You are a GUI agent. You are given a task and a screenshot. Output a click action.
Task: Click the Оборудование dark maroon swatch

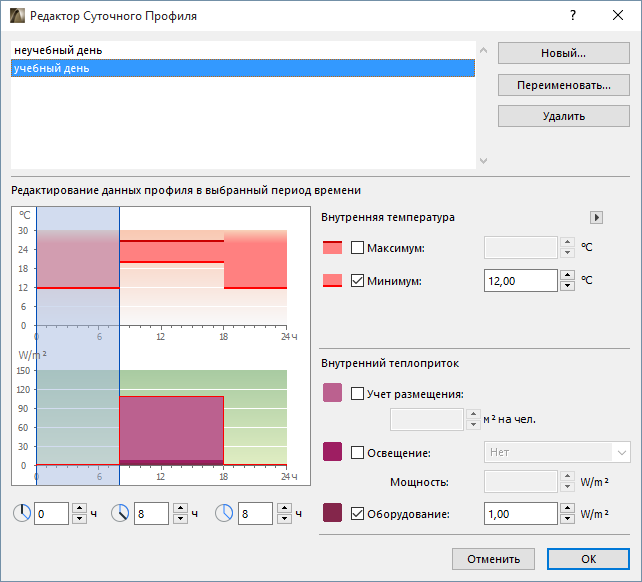click(332, 513)
